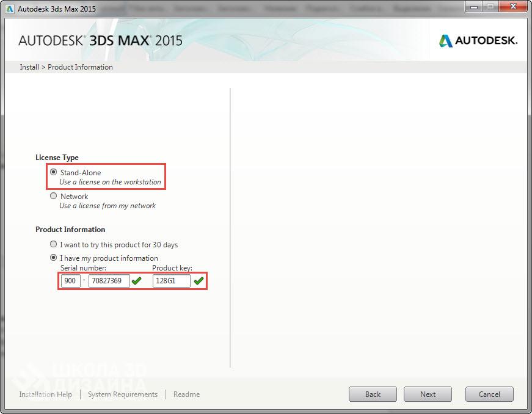The width and height of the screenshot is (532, 414).
Task: Click the green checkmark beside product key
Action: pos(199,281)
